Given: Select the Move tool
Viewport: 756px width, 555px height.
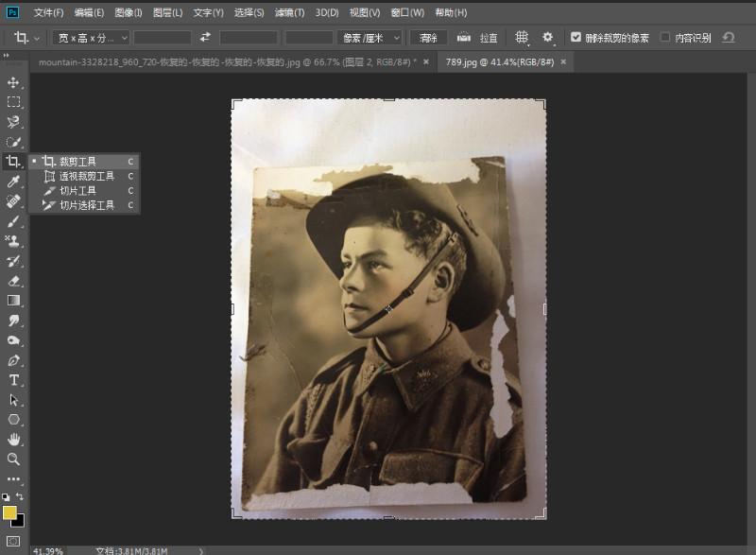Looking at the screenshot, I should 14,82.
